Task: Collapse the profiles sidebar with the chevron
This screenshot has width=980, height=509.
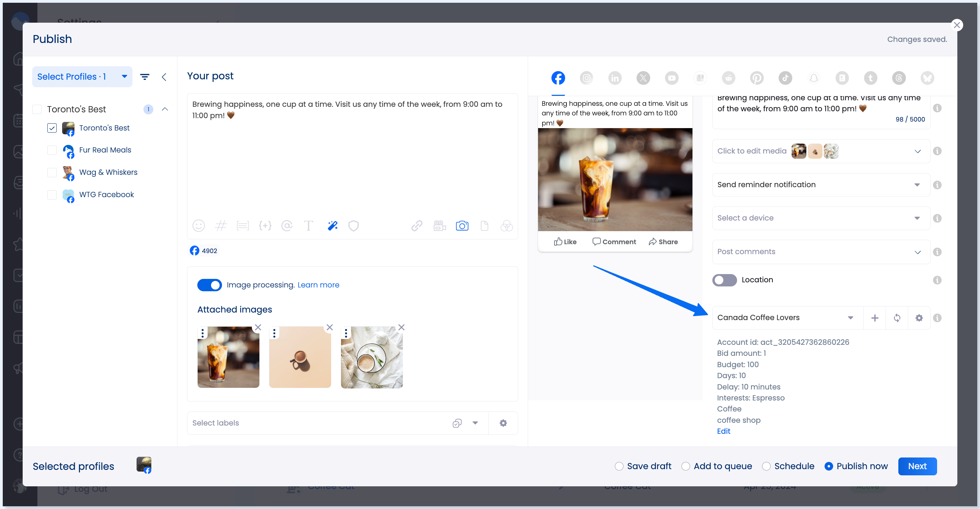Action: tap(164, 77)
